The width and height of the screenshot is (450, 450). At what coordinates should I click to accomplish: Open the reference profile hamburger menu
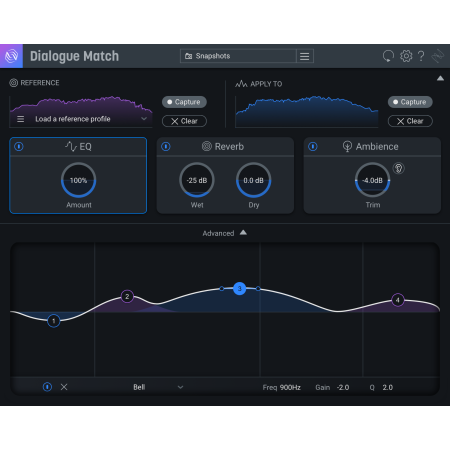tap(21, 119)
